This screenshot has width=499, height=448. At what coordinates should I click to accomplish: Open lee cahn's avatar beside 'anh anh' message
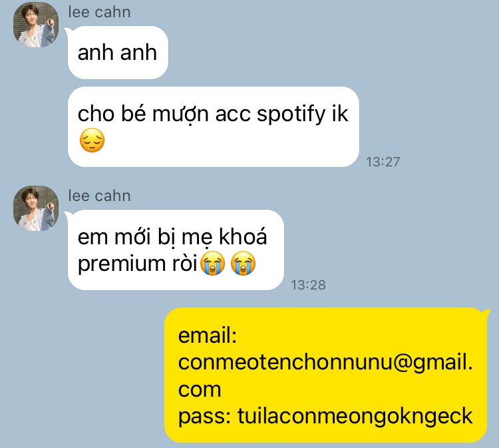coord(36,25)
